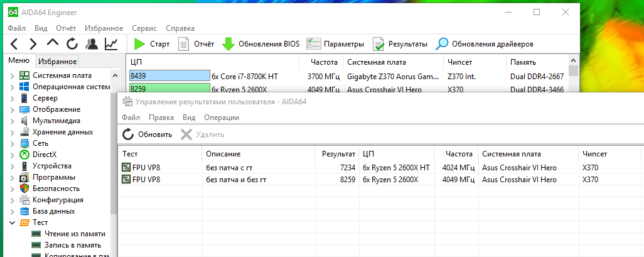Click the refresh icon in main toolbar
This screenshot has width=644, height=257.
point(72,43)
